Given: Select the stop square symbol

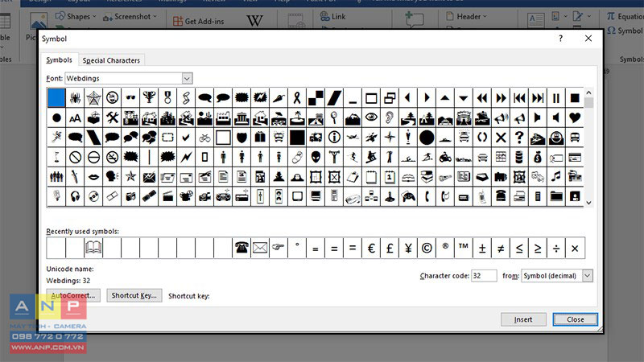Looking at the screenshot, I should tap(575, 97).
